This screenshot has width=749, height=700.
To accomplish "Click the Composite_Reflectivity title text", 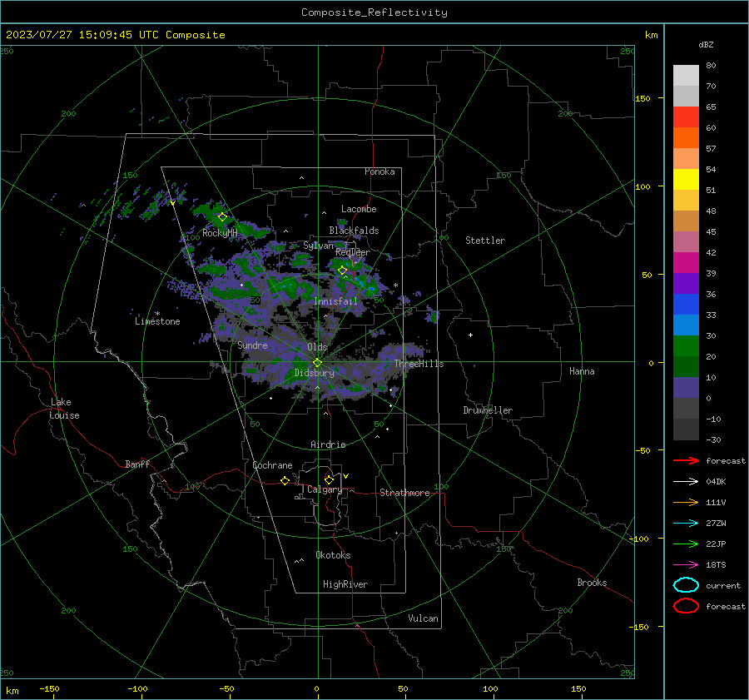I will point(374,12).
